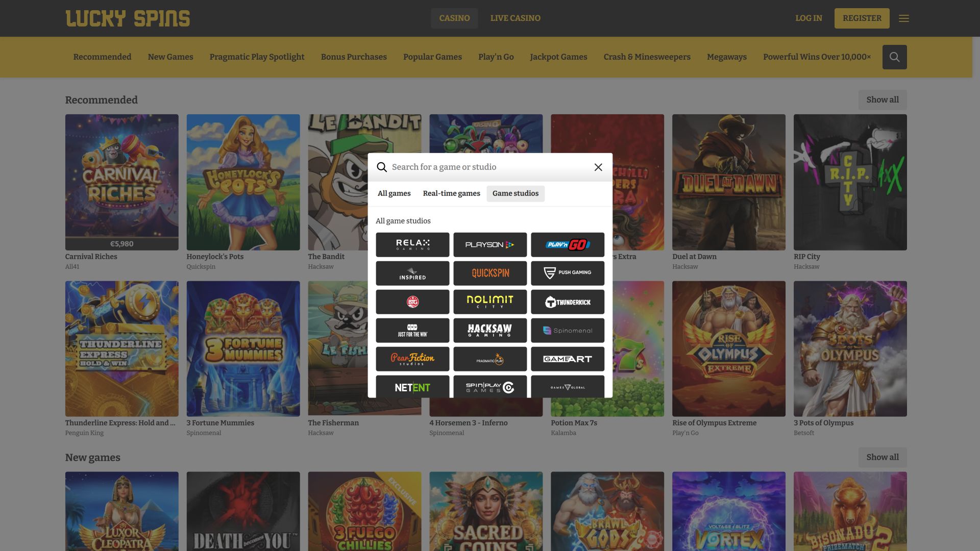
Task: Click the Potion Max 7s title
Action: pos(574,423)
